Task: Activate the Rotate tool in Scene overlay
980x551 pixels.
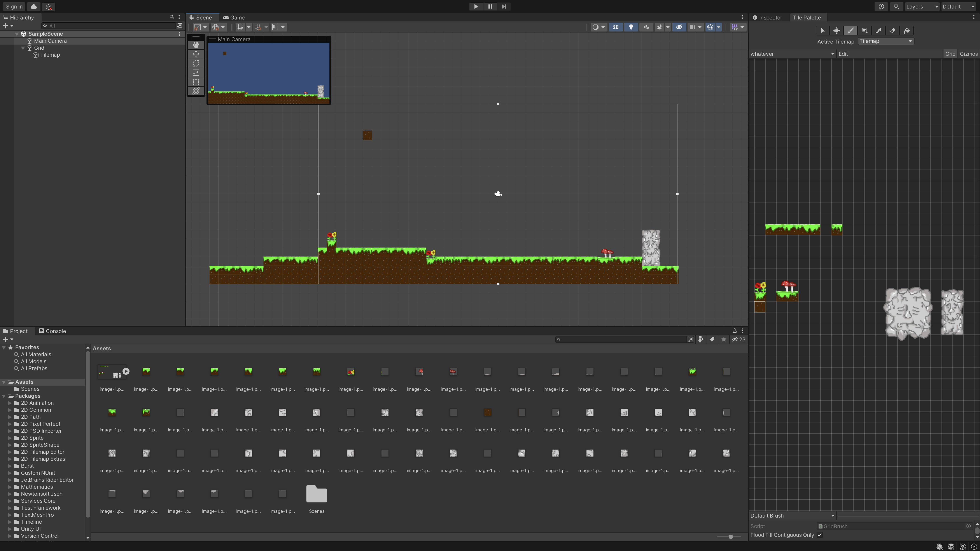Action: coord(196,63)
